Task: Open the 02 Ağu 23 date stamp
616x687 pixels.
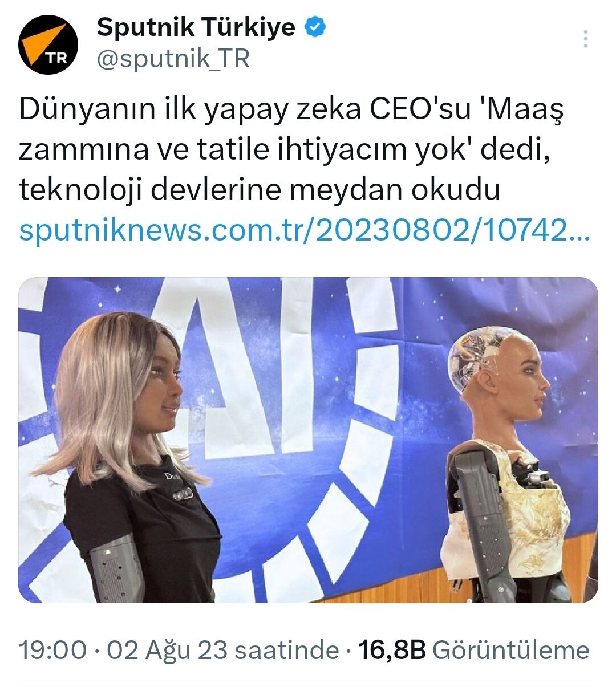Action: (x=168, y=650)
